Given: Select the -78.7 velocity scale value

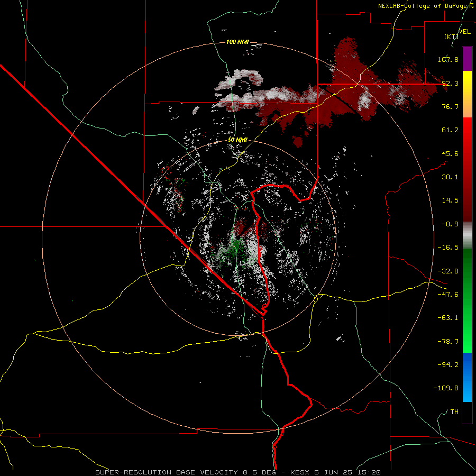Looking at the screenshot, I should pos(448,342).
